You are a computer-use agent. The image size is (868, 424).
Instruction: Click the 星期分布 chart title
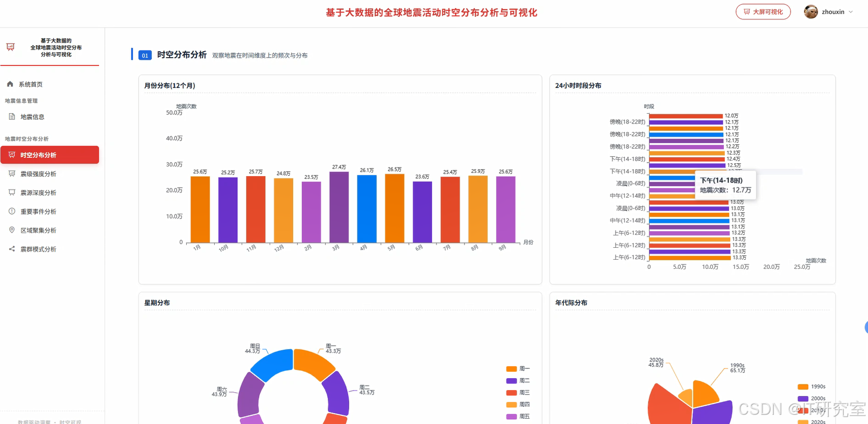click(x=157, y=303)
